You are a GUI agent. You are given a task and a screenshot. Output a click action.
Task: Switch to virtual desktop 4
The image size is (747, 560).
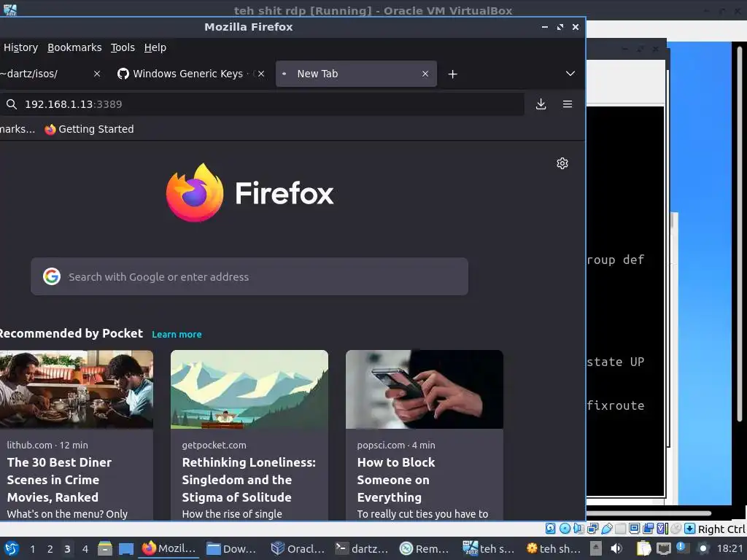85,549
